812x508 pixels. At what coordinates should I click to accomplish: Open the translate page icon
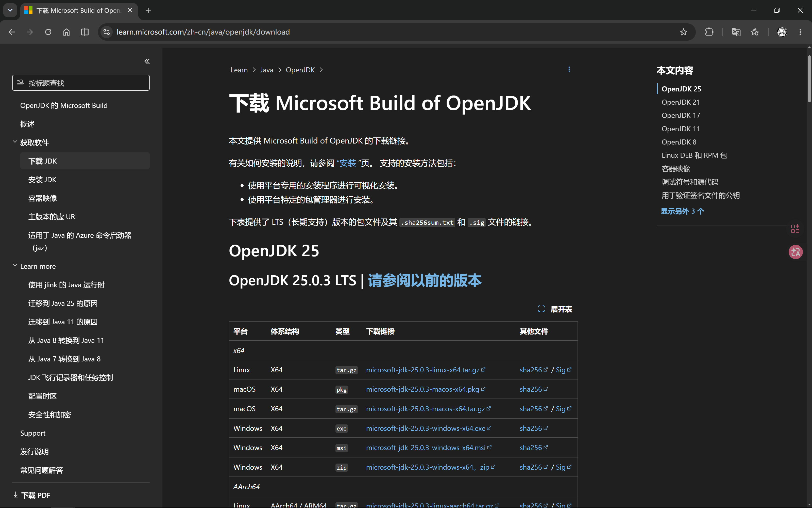736,32
